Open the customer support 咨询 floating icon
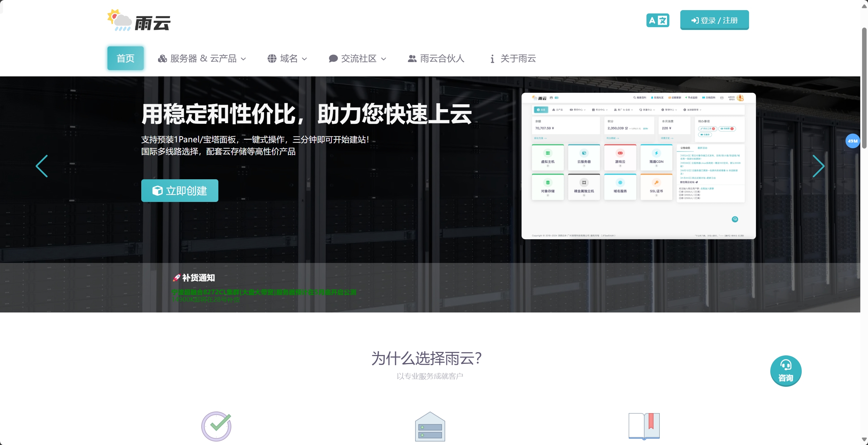Image resolution: width=868 pixels, height=445 pixels. click(x=786, y=371)
